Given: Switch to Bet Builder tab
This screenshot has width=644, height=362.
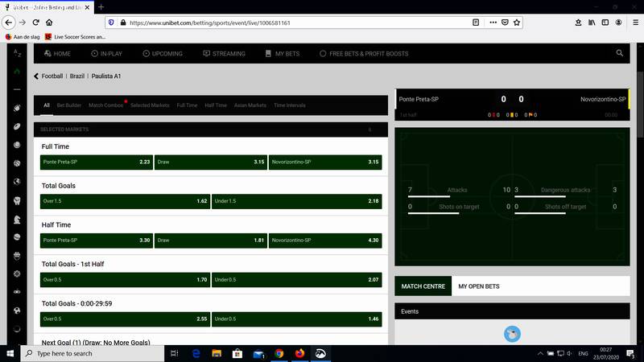Looking at the screenshot, I should [x=69, y=105].
